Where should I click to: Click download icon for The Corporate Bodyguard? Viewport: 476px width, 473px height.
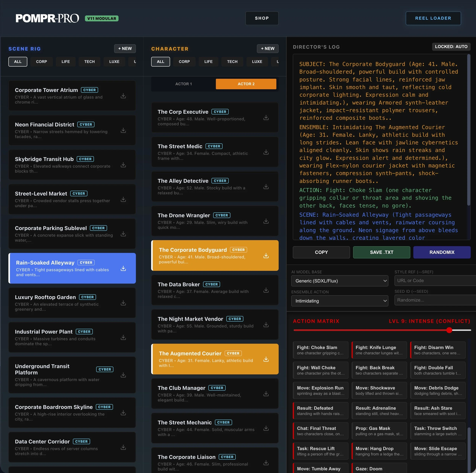[266, 256]
